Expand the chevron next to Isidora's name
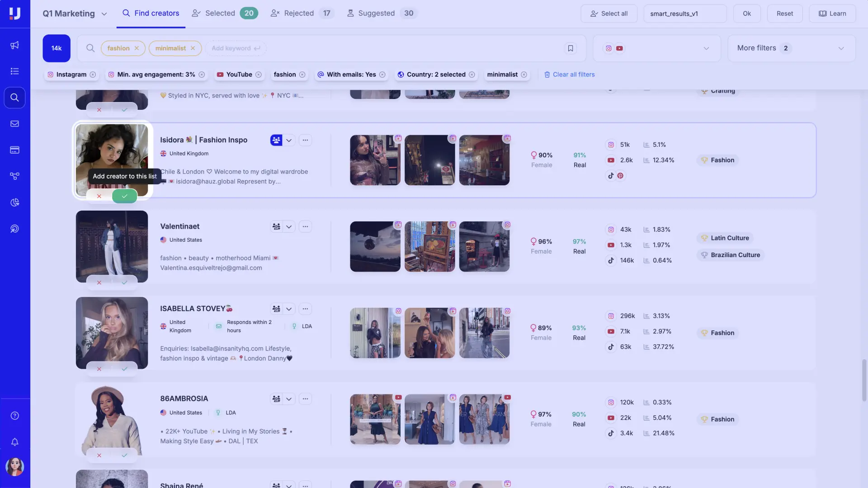 [x=289, y=140]
